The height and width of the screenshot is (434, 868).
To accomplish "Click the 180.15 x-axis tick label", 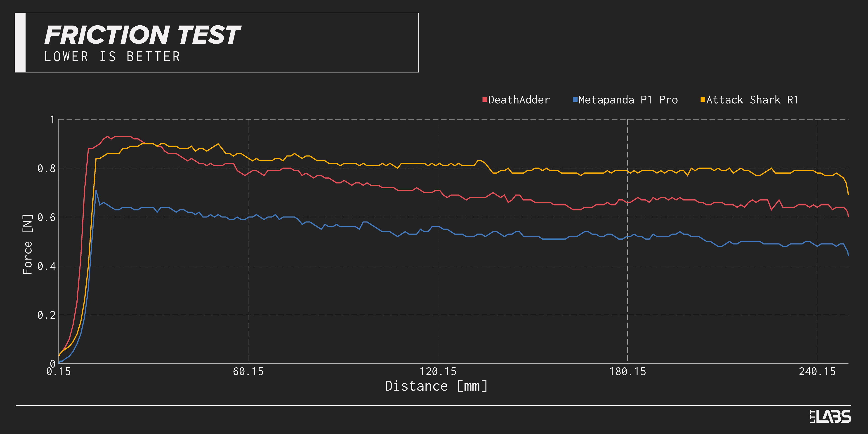I will [627, 372].
